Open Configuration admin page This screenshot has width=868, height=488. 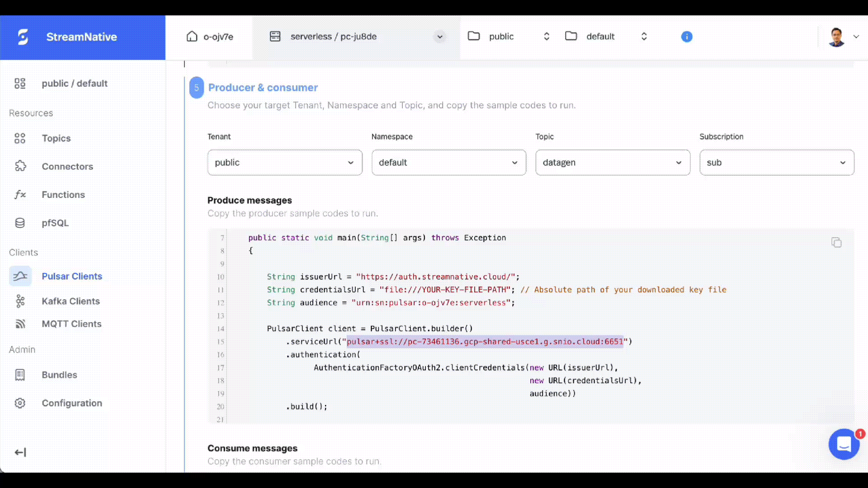point(72,403)
